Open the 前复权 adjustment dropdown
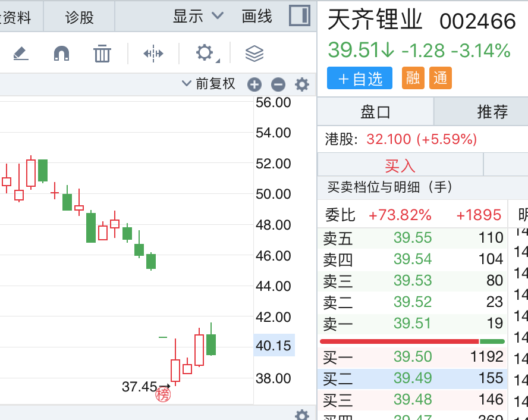Viewport: 528px width, 420px height. coord(209,84)
